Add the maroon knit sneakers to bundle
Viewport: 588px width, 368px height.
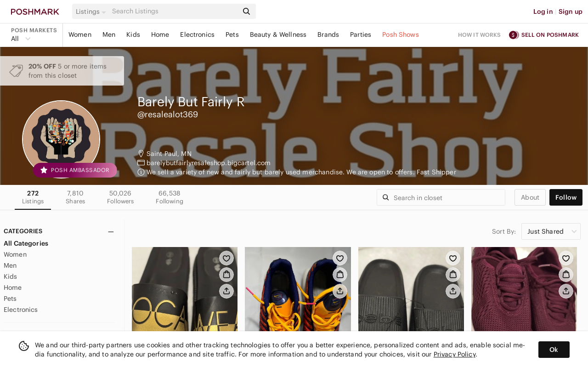tap(566, 275)
